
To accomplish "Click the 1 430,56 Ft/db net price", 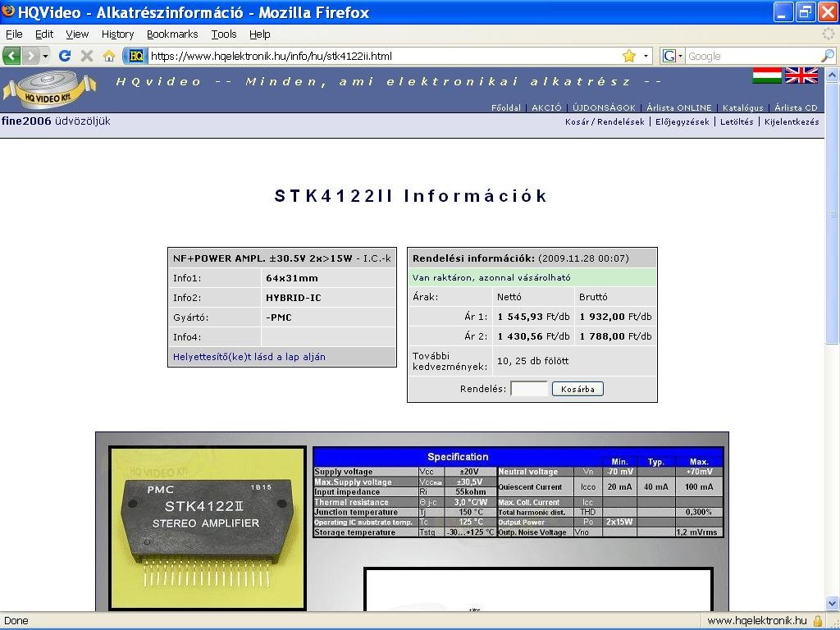I will click(x=533, y=336).
